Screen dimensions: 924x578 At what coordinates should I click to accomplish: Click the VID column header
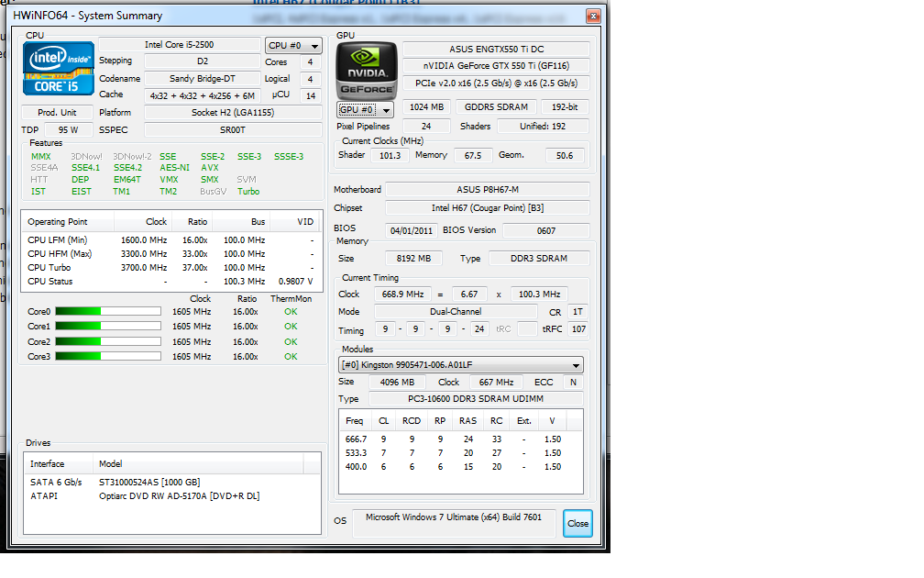(294, 222)
